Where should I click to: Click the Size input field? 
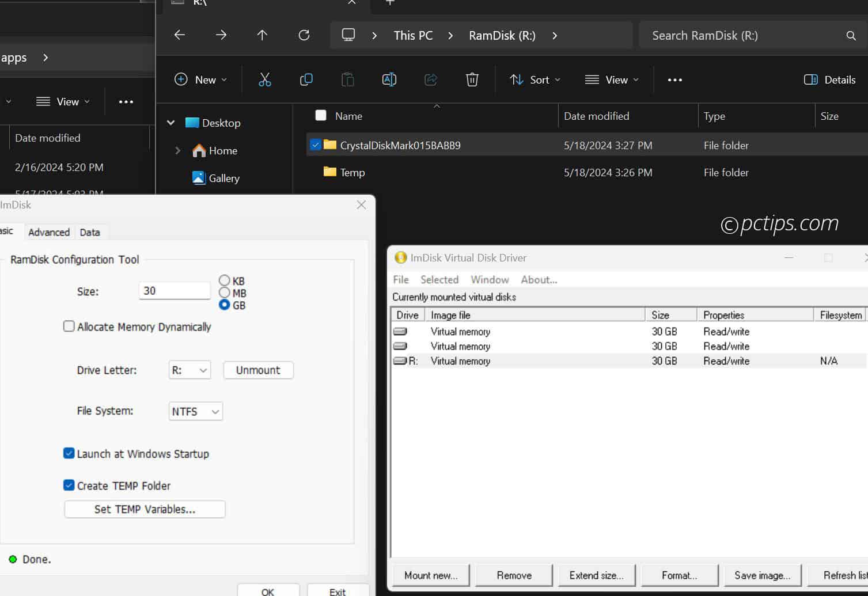click(x=174, y=291)
